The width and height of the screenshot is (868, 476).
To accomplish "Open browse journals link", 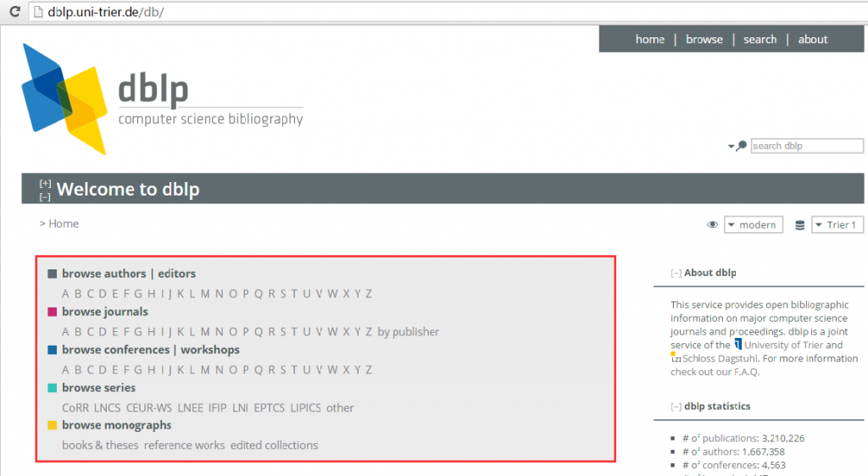I will (105, 312).
